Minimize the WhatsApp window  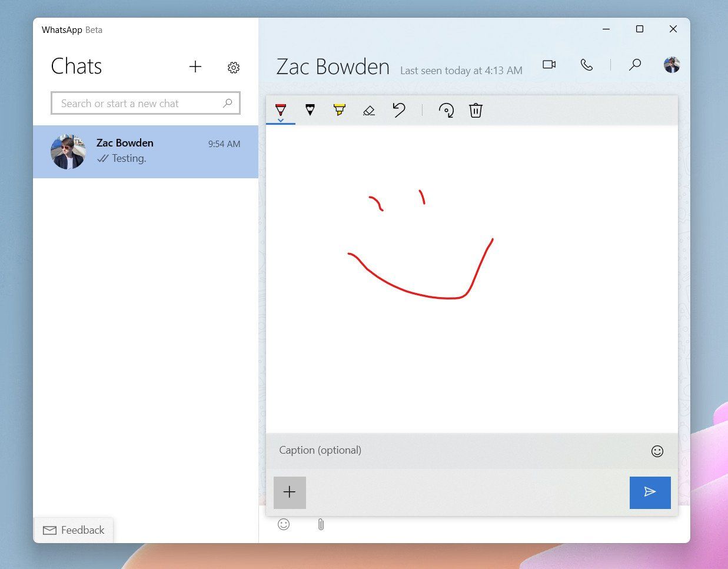(606, 29)
